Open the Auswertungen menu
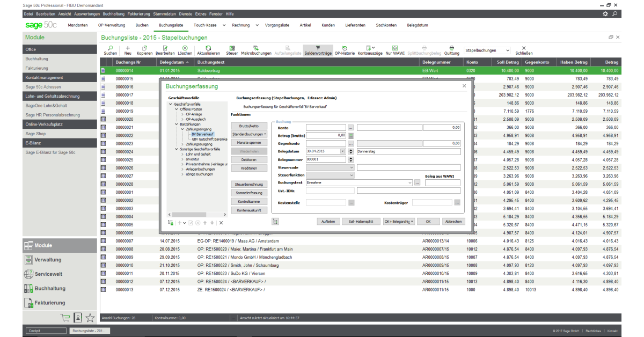 pos(87,13)
